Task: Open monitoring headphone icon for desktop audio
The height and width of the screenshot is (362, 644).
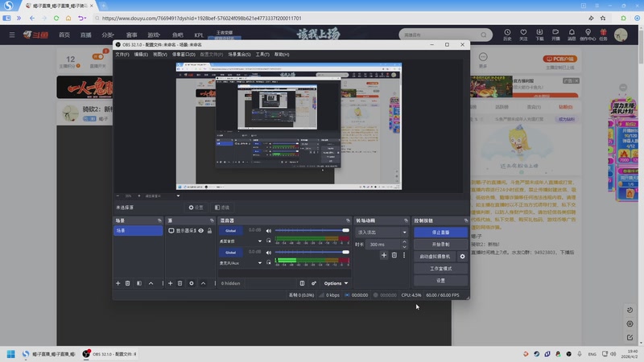Action: click(269, 241)
